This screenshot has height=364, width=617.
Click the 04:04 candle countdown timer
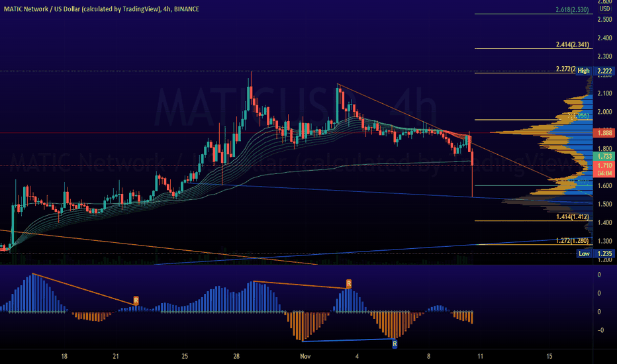click(604, 173)
